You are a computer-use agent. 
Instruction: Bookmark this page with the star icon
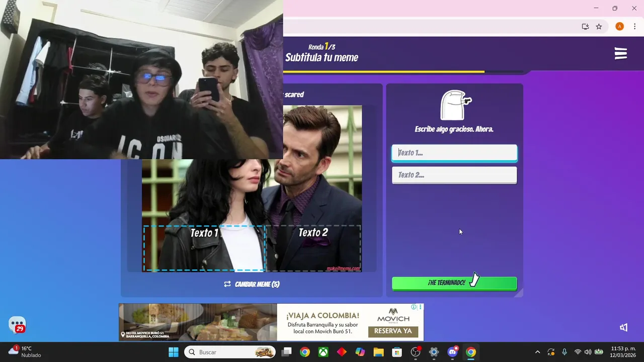pos(599,27)
